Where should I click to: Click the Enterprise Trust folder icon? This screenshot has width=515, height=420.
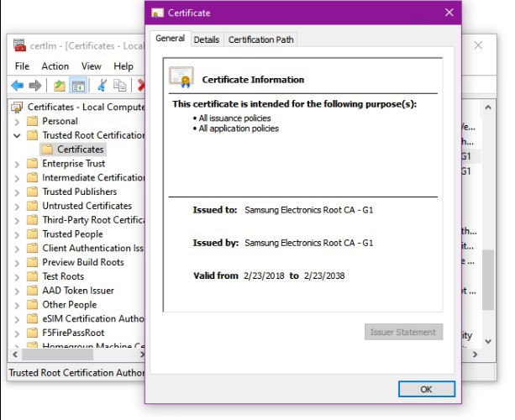point(32,164)
